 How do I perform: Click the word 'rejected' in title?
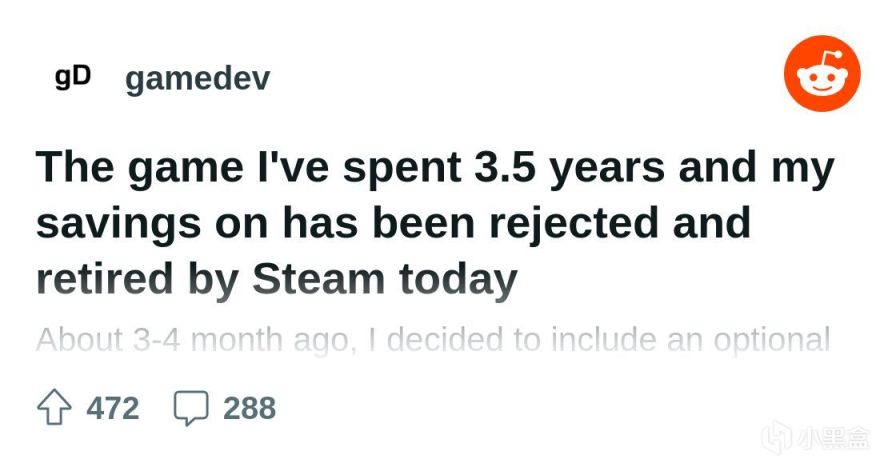(573, 223)
